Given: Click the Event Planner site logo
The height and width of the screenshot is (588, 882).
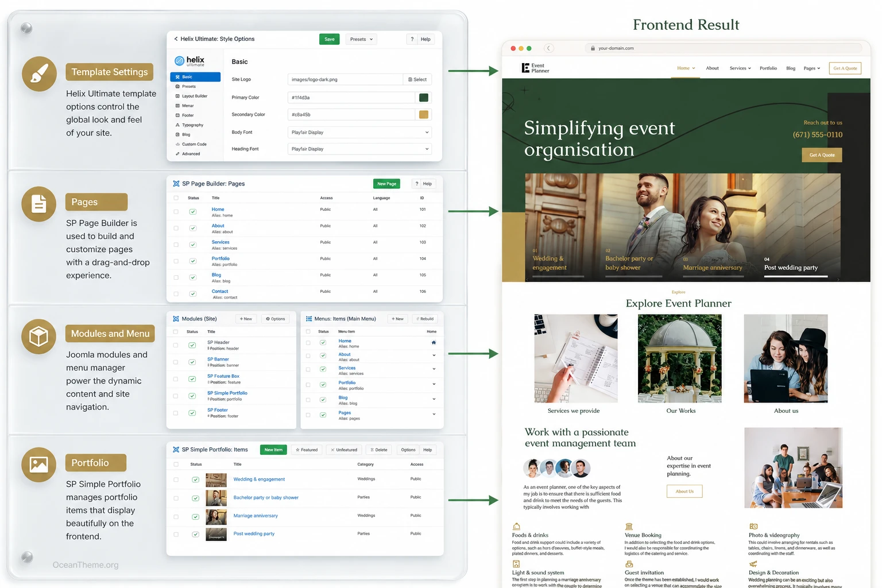Looking at the screenshot, I should coord(535,68).
